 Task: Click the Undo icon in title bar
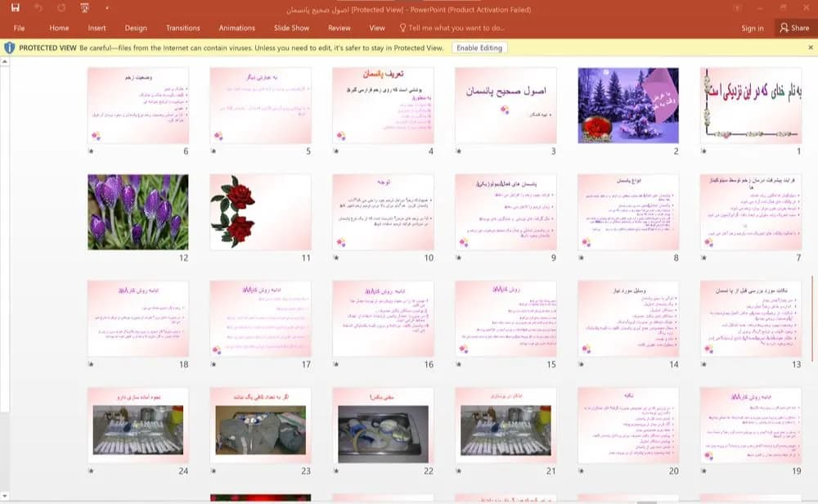click(38, 8)
